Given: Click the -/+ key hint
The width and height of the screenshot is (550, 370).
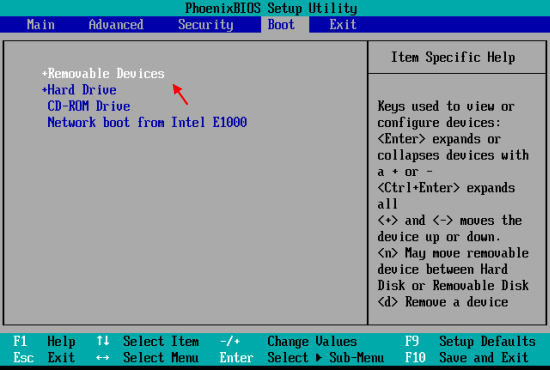Looking at the screenshot, I should 230,341.
